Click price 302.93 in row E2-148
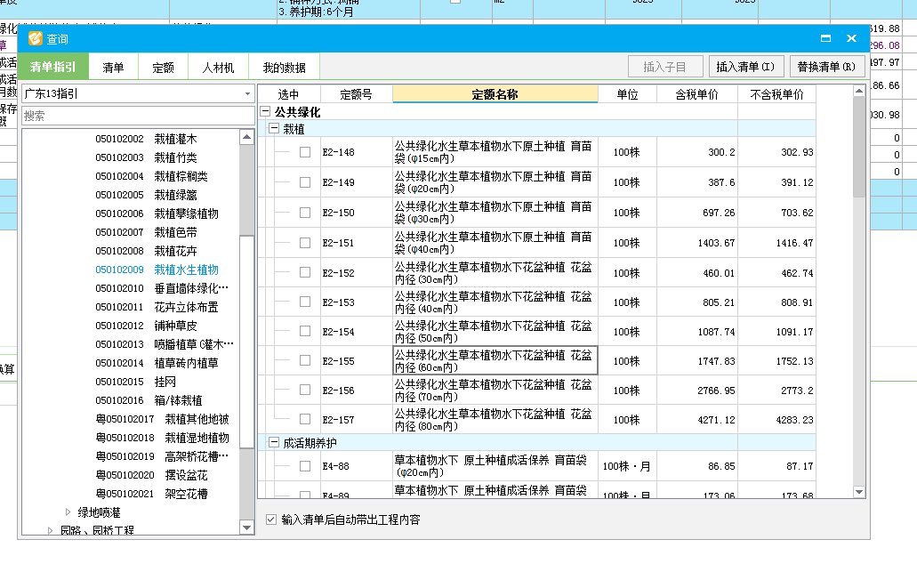917x588 pixels. [x=797, y=152]
